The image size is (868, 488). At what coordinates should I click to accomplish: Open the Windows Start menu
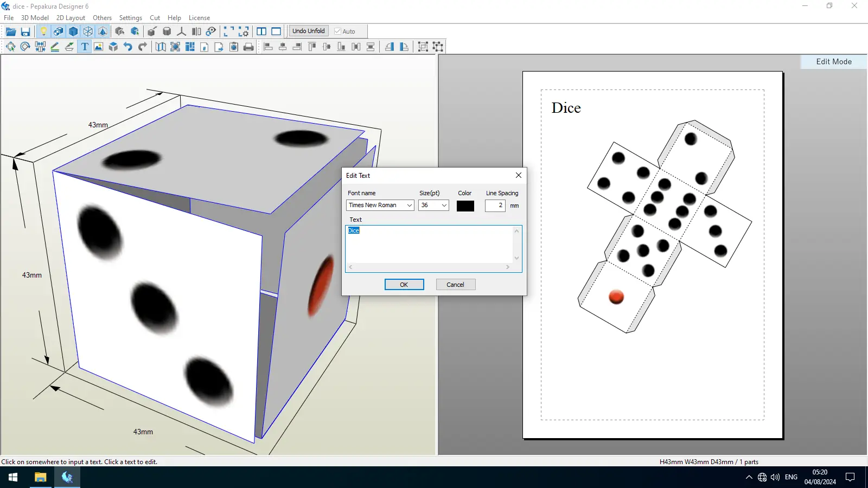pyautogui.click(x=13, y=477)
